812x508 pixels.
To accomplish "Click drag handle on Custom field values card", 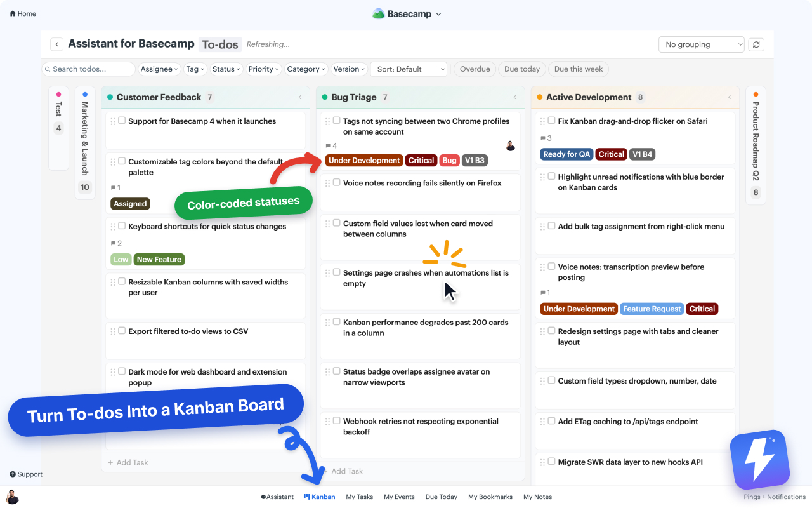I will point(328,224).
